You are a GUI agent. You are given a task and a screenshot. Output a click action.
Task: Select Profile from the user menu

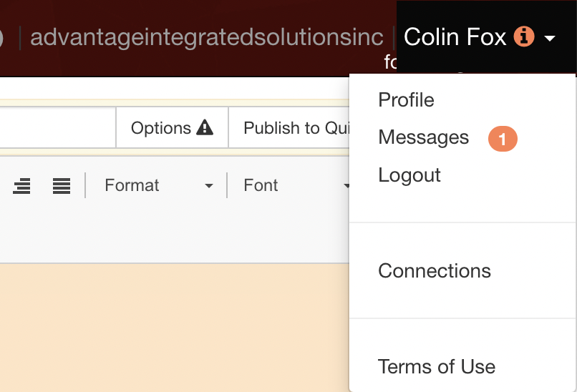pos(406,100)
